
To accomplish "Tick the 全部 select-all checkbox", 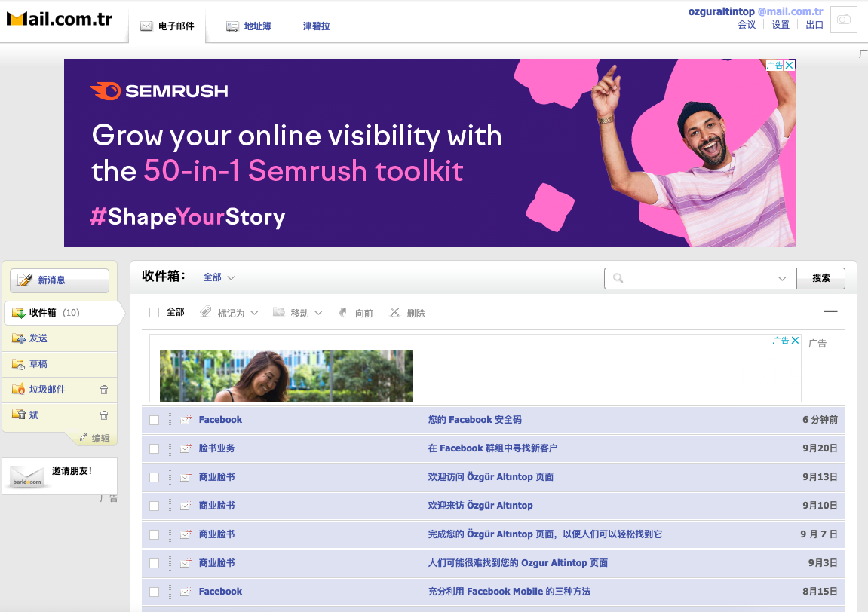I will (x=155, y=312).
